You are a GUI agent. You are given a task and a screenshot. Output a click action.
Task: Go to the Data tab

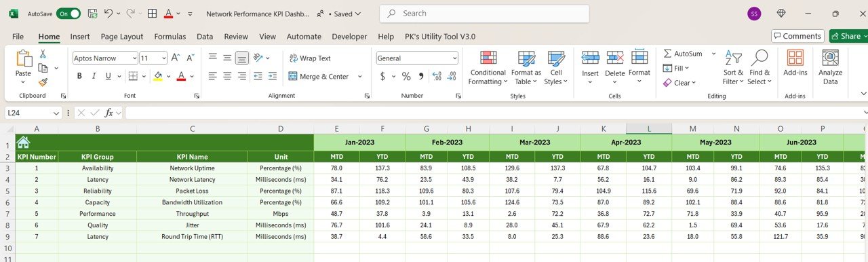(205, 37)
